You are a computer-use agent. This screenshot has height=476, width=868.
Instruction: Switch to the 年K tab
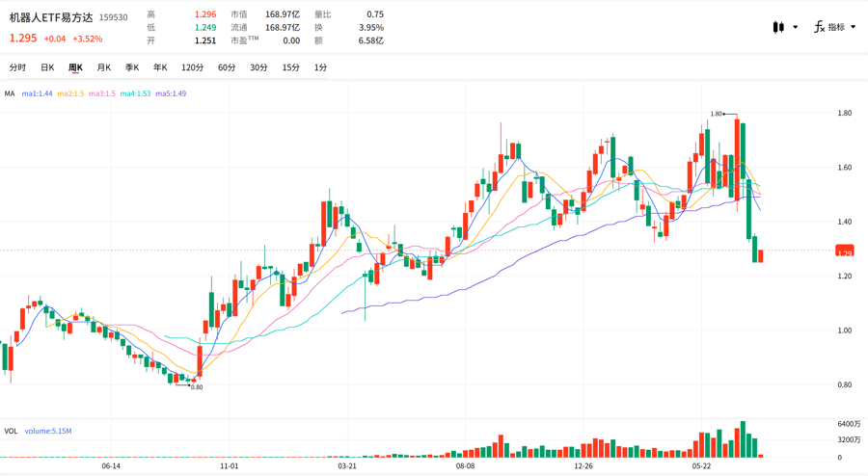point(160,67)
